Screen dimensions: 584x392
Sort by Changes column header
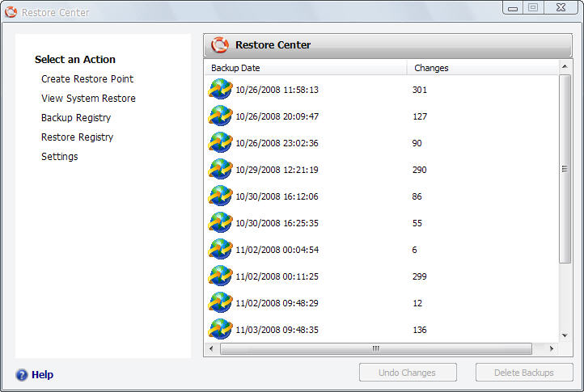point(483,68)
